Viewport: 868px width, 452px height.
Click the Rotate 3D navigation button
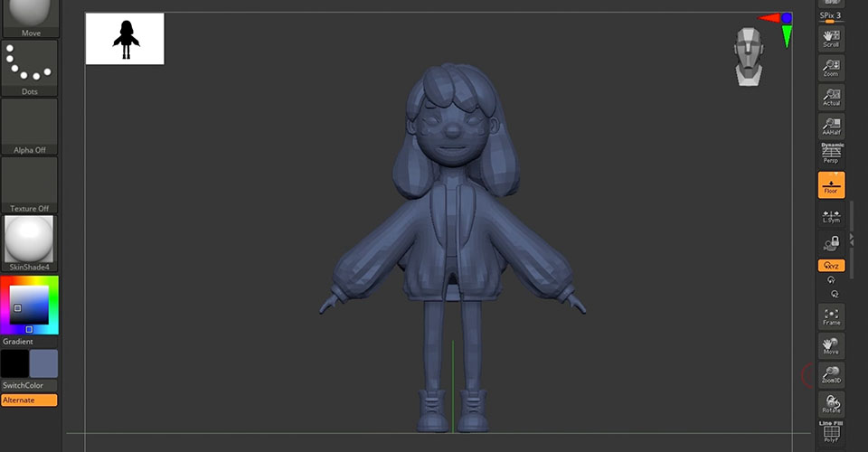tap(832, 404)
